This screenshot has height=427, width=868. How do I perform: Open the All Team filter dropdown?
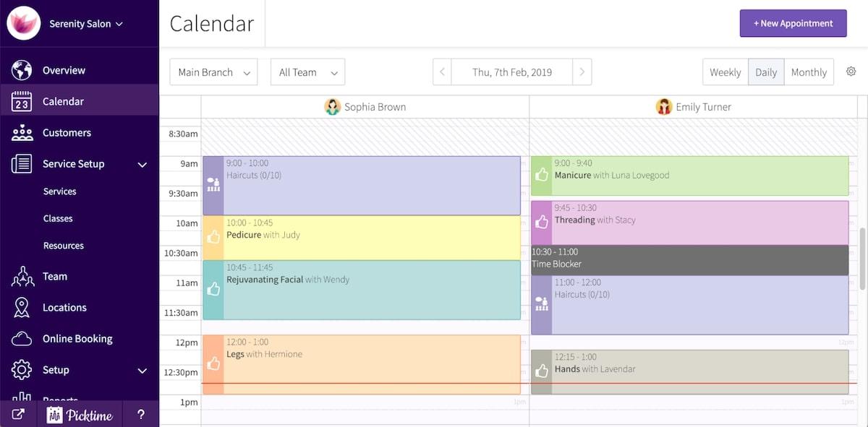coord(307,72)
